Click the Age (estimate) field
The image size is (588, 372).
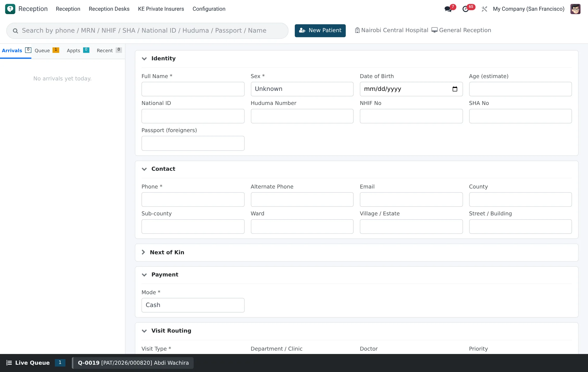coord(520,89)
